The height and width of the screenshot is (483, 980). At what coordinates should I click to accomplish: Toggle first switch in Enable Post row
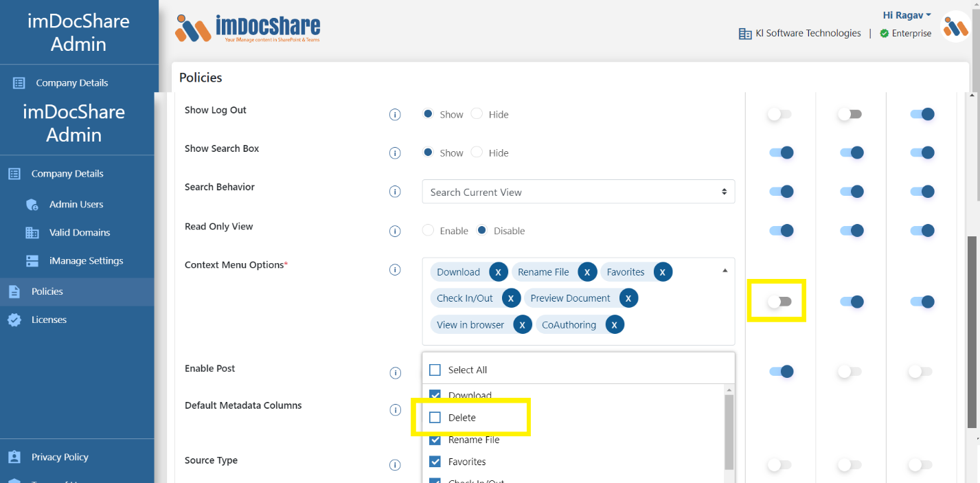tap(782, 372)
